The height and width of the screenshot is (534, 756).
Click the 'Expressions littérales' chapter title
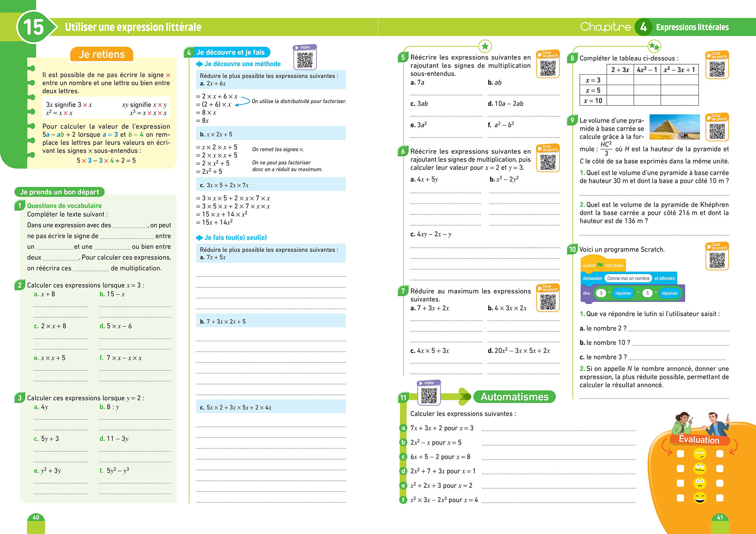[692, 27]
